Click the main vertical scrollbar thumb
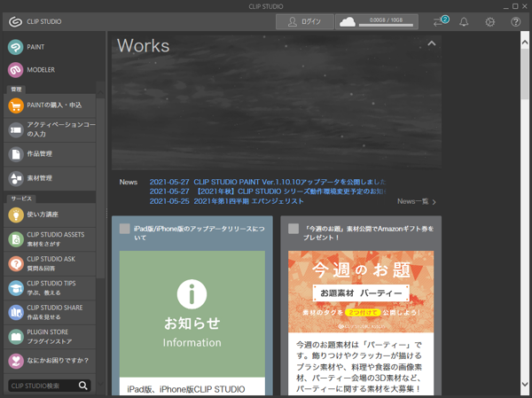 tap(525, 74)
